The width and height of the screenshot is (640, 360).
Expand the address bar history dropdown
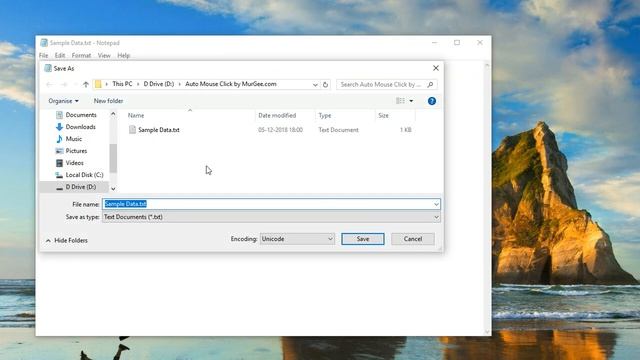pyautogui.click(x=315, y=84)
